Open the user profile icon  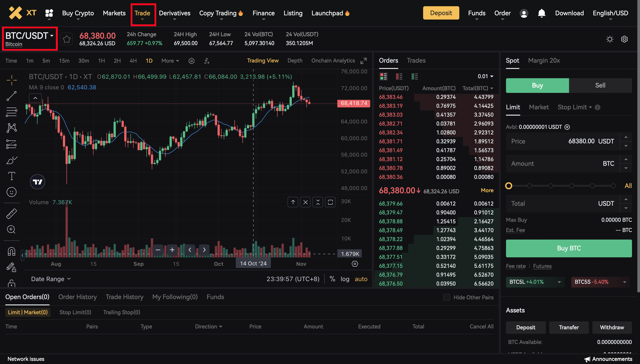(524, 13)
